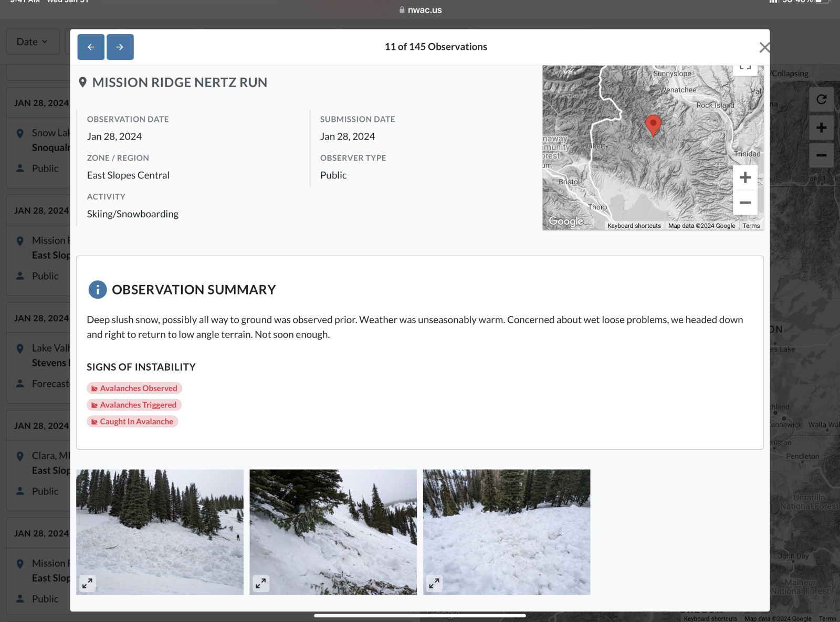840x622 pixels.
Task: Go to next observation with right arrow
Action: coord(120,47)
